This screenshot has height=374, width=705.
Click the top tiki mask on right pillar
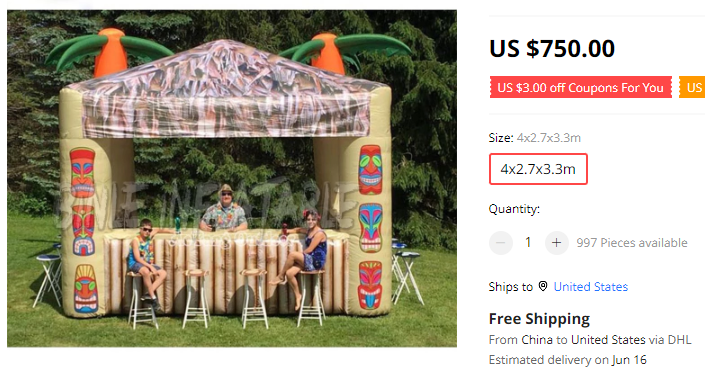click(370, 169)
